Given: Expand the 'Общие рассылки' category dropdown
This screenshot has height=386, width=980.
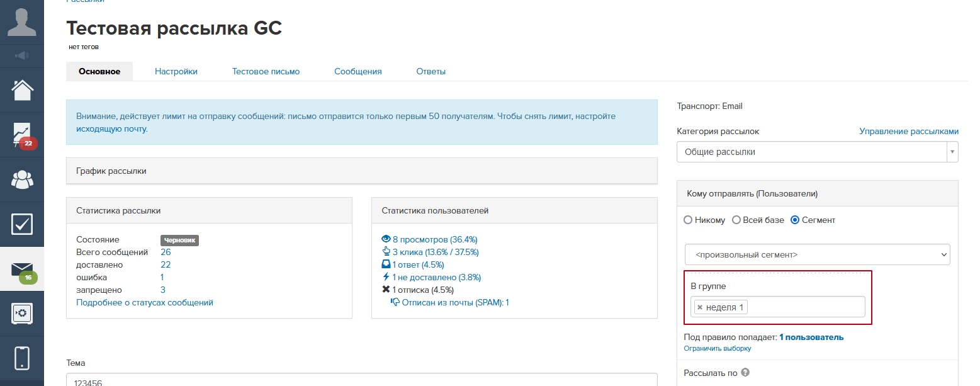Looking at the screenshot, I should tap(817, 152).
